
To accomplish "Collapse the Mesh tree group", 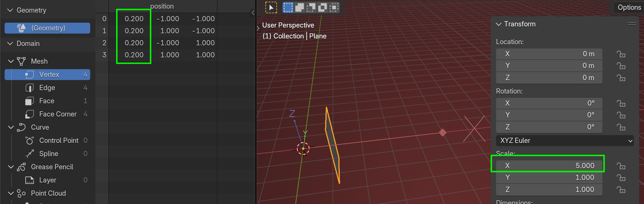I will pos(11,61).
